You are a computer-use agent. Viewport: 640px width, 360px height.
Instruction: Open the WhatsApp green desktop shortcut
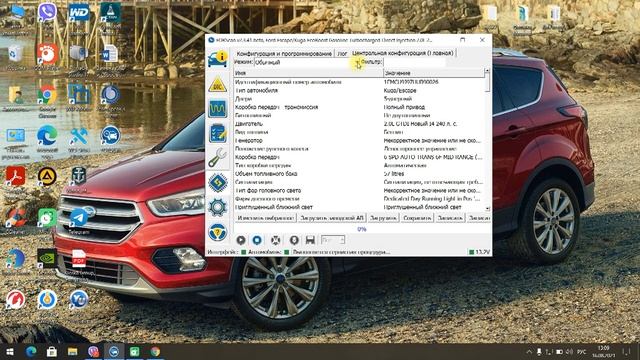[47, 219]
